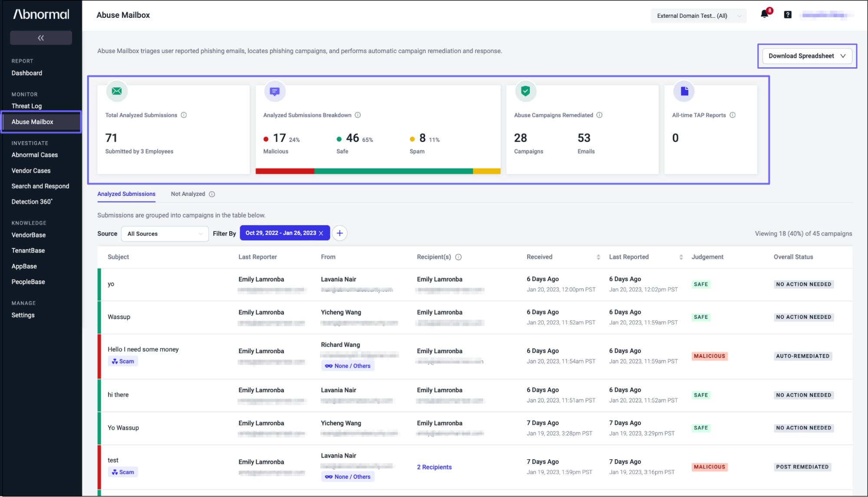Click info icon next to Recipient(s) column
Screen dimensions: 868x497
click(458, 257)
